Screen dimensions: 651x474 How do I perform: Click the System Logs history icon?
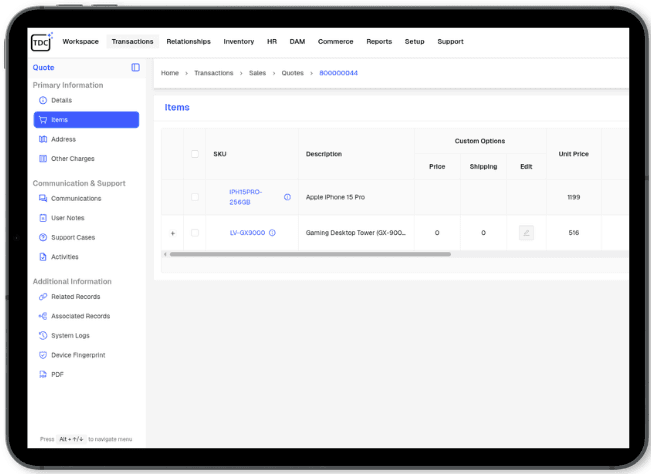click(x=43, y=335)
